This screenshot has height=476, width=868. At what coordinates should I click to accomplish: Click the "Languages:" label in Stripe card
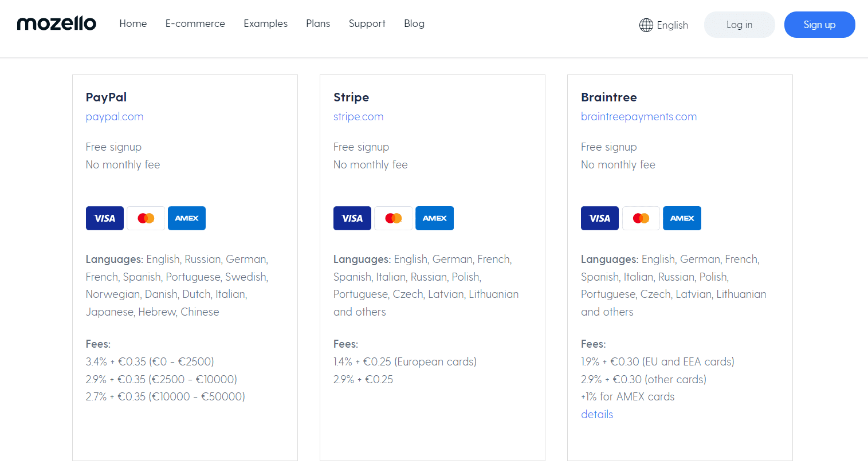click(362, 259)
